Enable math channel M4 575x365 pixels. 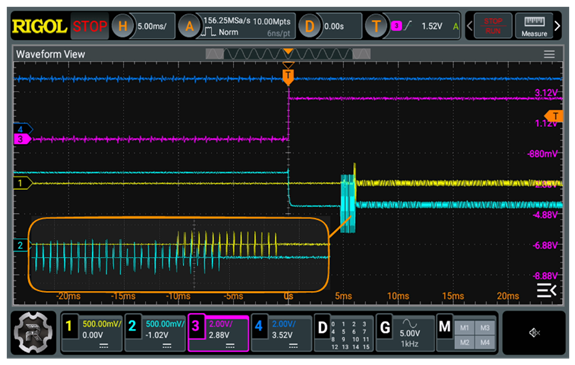pyautogui.click(x=485, y=342)
